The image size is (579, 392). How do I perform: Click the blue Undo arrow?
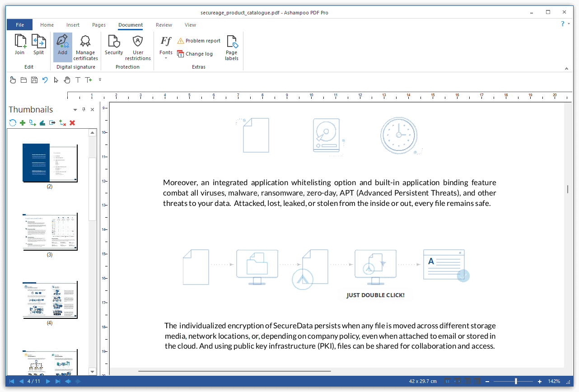coord(45,80)
